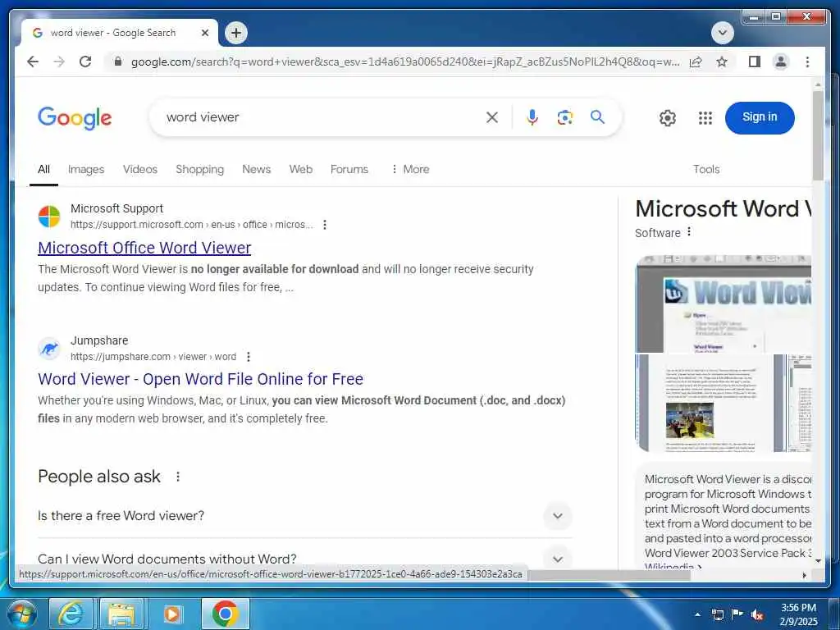Image resolution: width=840 pixels, height=630 pixels.
Task: Search by image with Lens icon
Action: tap(564, 117)
